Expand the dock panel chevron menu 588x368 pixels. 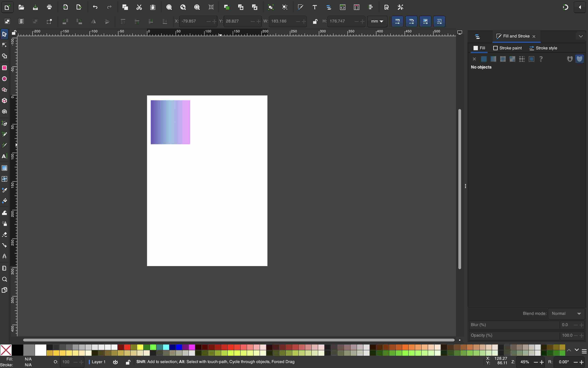(x=581, y=36)
